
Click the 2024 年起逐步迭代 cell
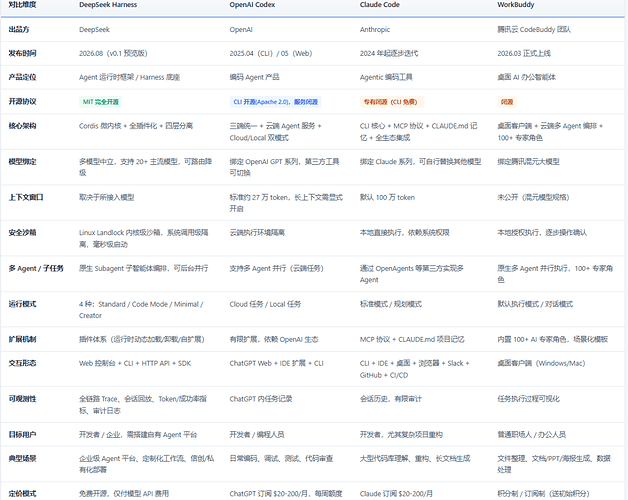tap(389, 53)
